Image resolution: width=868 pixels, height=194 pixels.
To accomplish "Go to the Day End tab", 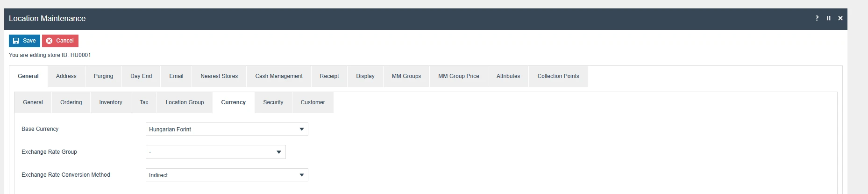I will [x=141, y=76].
